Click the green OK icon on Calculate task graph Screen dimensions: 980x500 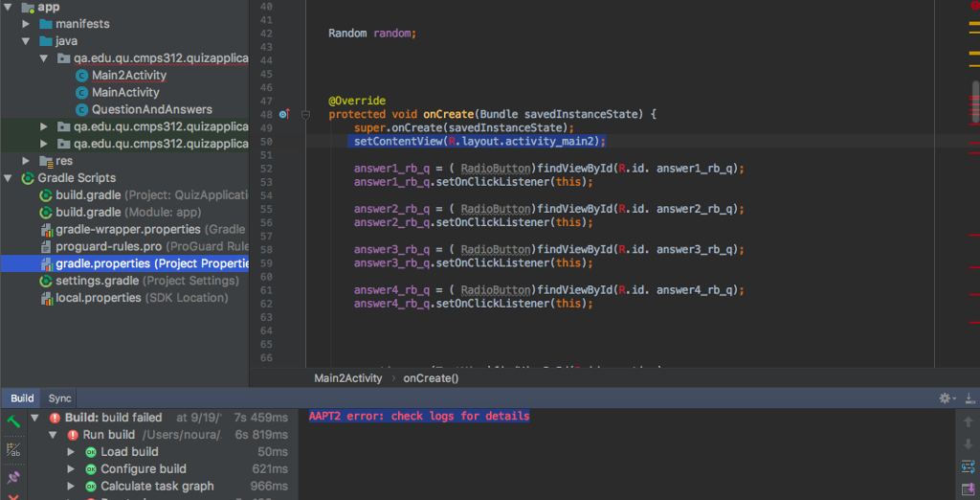coord(91,487)
